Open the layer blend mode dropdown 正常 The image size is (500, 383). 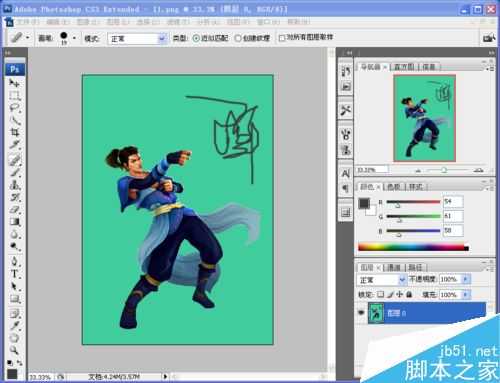[x=382, y=280]
